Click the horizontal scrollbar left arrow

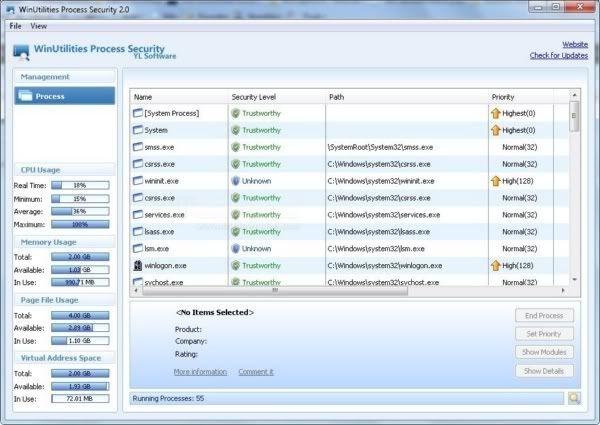point(136,291)
